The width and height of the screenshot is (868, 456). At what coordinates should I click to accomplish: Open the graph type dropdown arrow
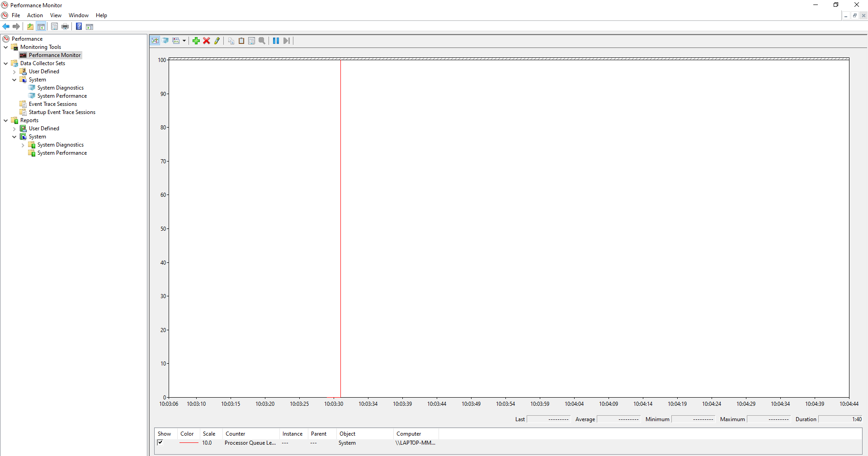(184, 41)
